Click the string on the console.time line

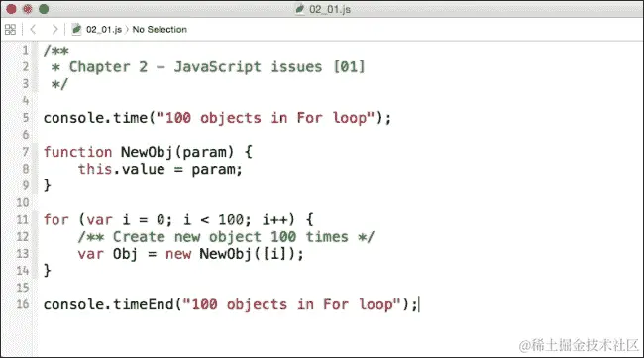(x=266, y=118)
